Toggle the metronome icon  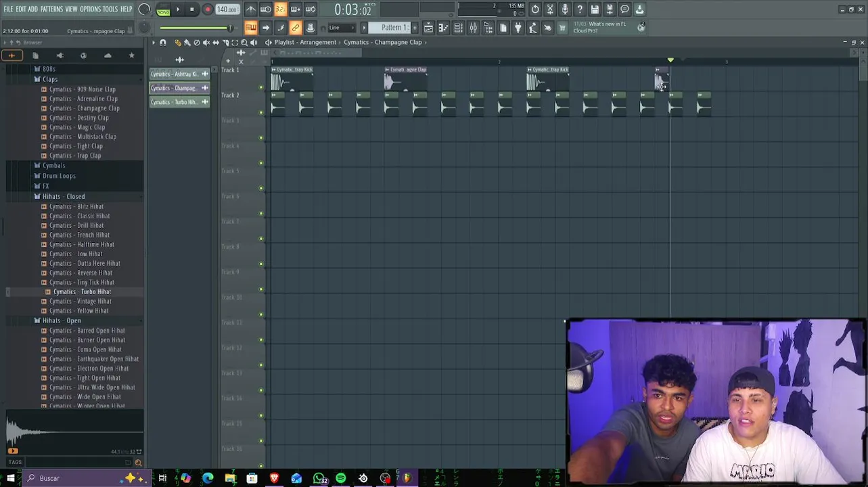coord(251,9)
